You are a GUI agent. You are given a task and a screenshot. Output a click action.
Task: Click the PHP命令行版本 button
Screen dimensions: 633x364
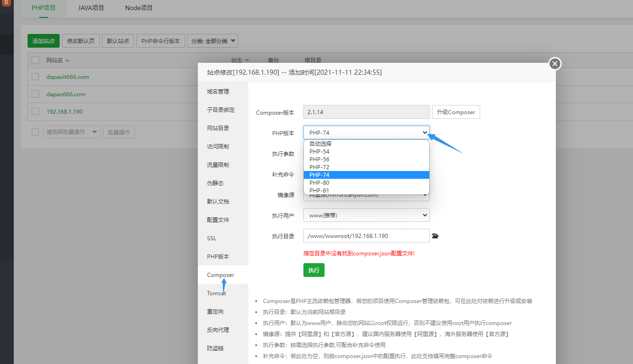pyautogui.click(x=161, y=41)
